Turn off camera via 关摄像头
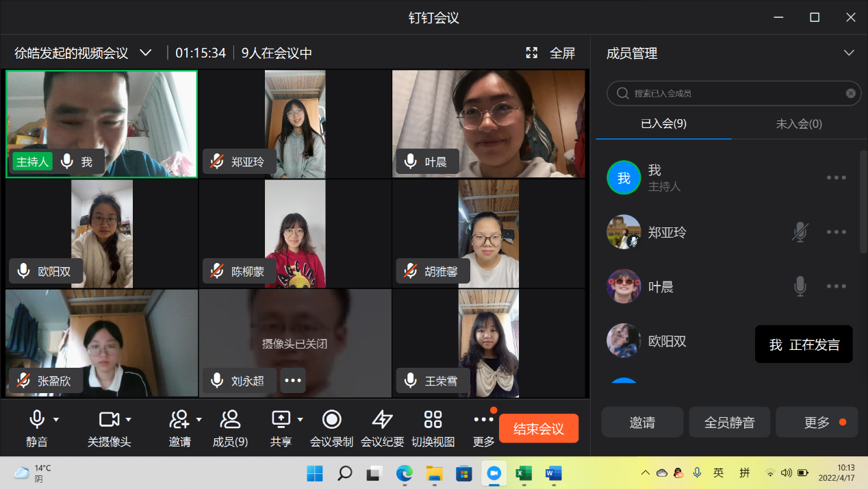The image size is (868, 489). pos(109,420)
